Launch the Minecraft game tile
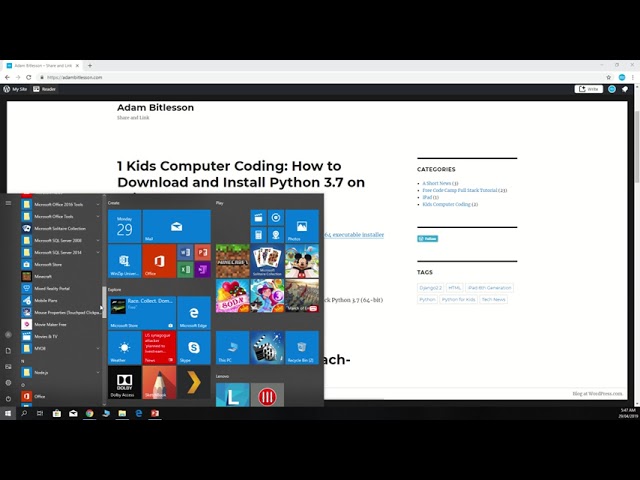The width and height of the screenshot is (640, 480). coord(233,261)
